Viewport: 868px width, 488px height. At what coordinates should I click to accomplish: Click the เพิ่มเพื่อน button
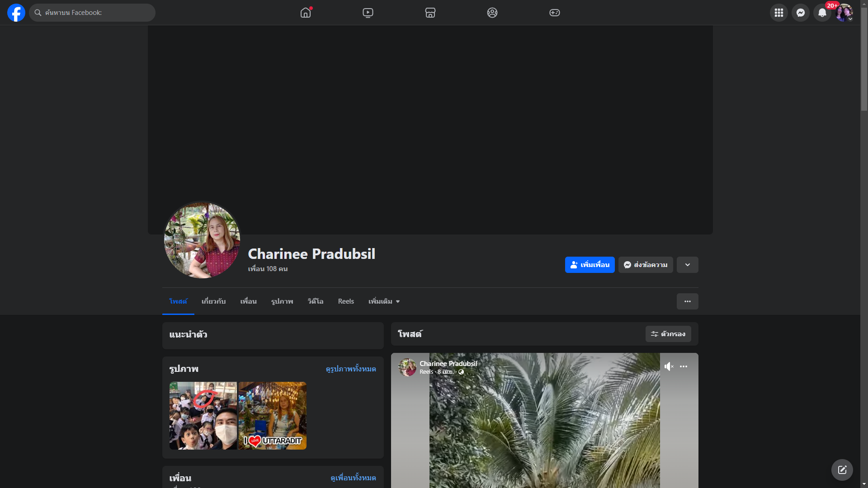(590, 265)
